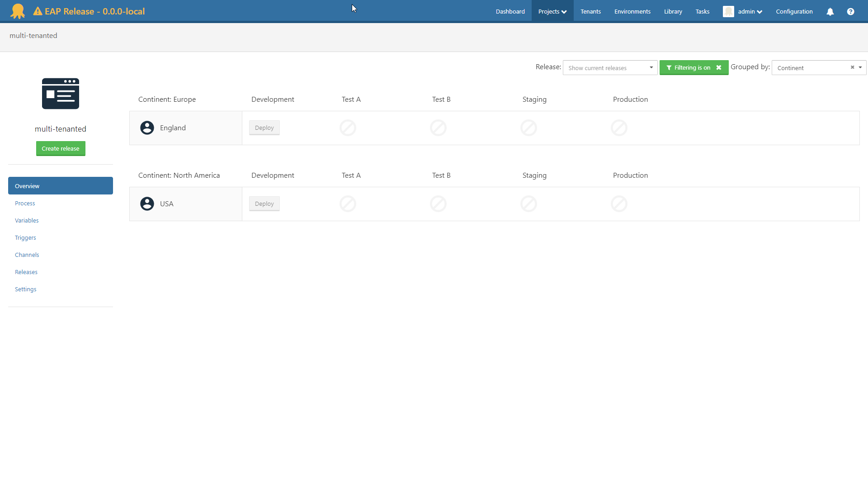Click the USA tenant avatar icon
The width and height of the screenshot is (868, 488).
(x=147, y=204)
